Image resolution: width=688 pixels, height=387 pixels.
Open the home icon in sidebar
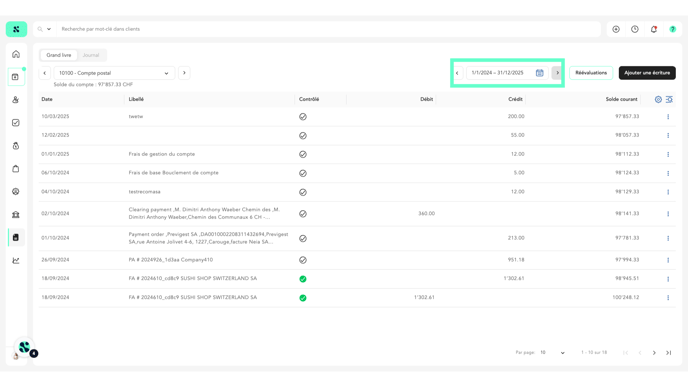click(16, 54)
